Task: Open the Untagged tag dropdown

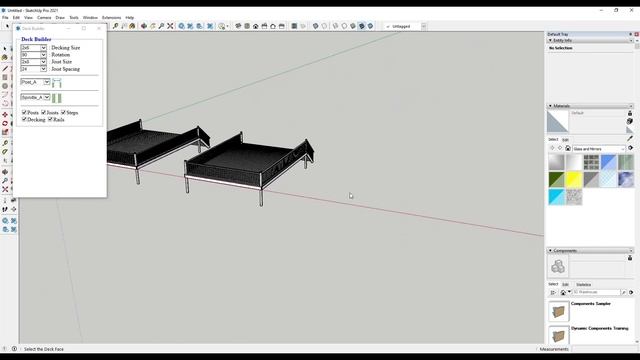Action: click(x=405, y=26)
